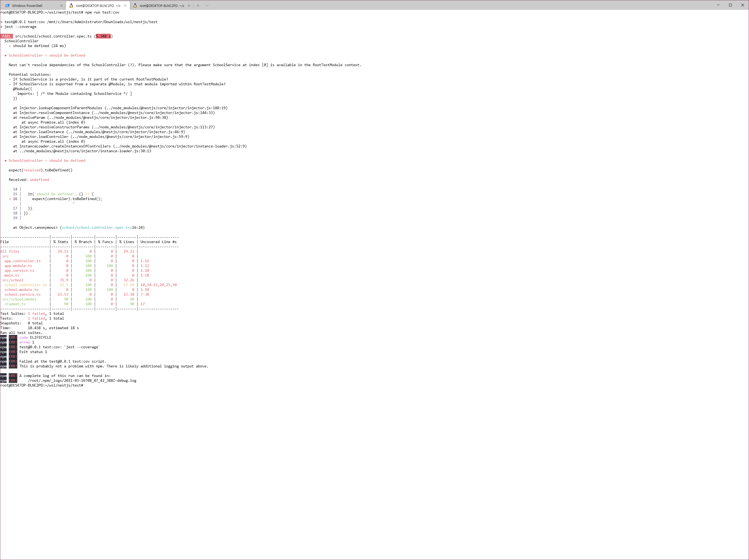
Task: Close the active root@DESKTOP tab
Action: pos(125,5)
